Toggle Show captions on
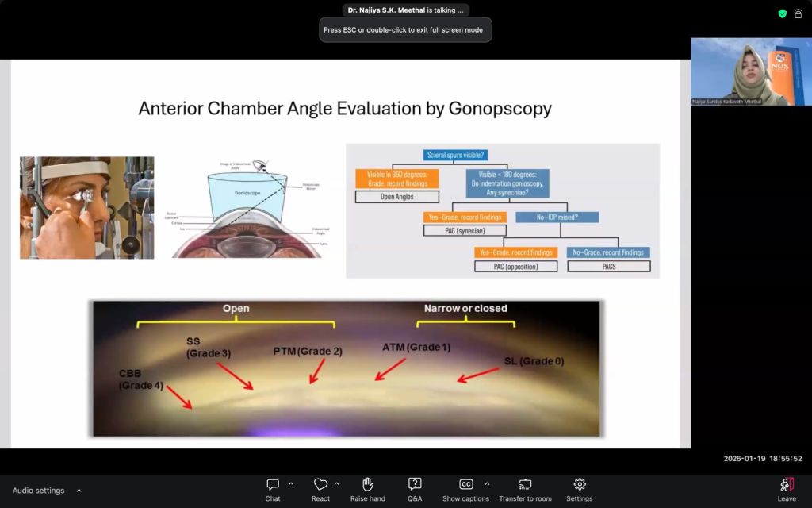 [x=465, y=485]
